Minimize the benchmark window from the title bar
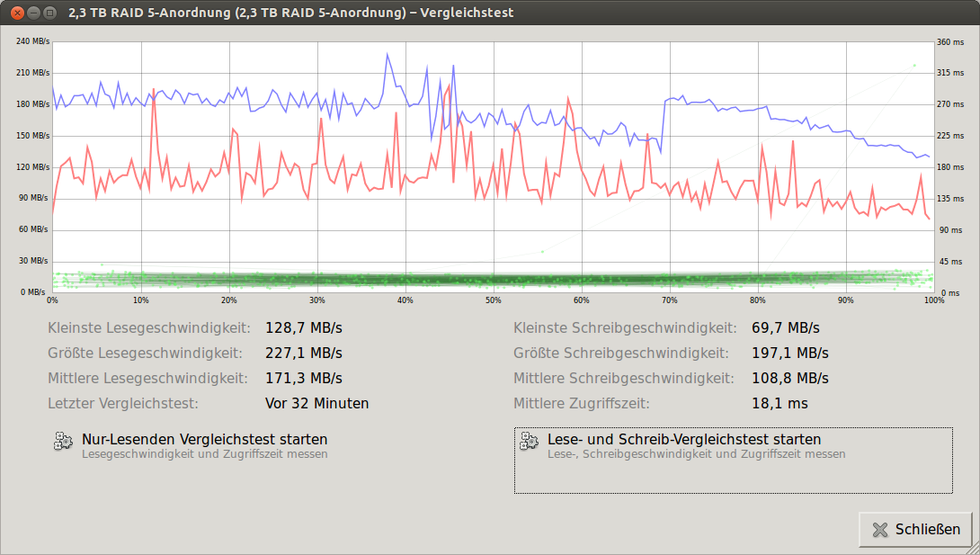This screenshot has height=555, width=980. coord(33,13)
